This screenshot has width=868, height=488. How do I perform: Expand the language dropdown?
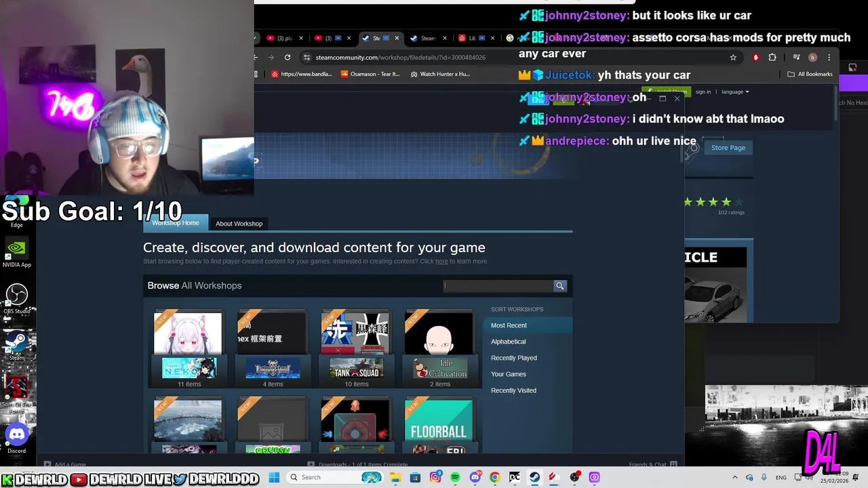(x=735, y=92)
